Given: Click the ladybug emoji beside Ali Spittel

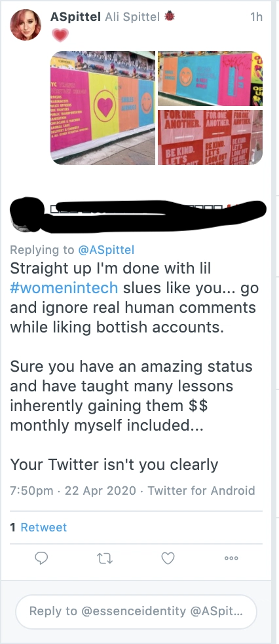Looking at the screenshot, I should [x=169, y=16].
